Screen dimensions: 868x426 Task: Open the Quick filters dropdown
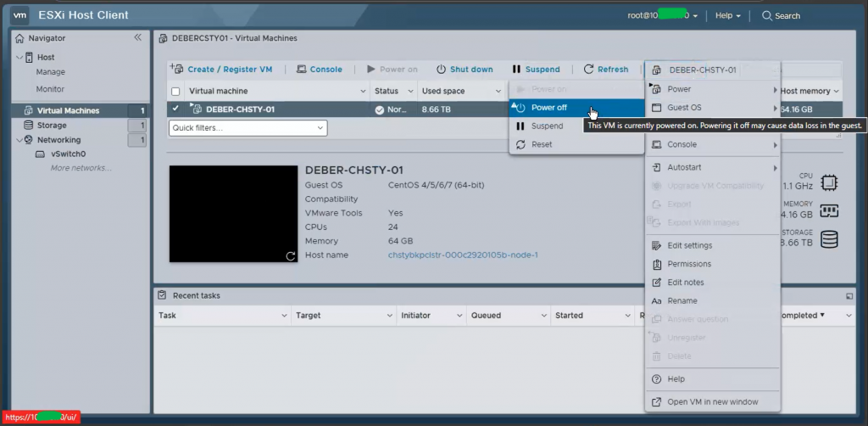[x=248, y=128]
